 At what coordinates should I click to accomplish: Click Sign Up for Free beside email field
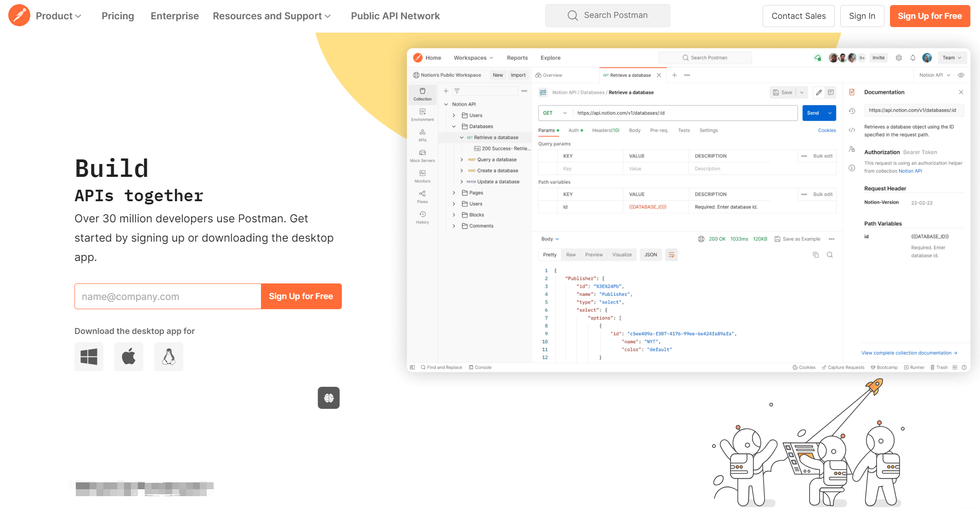[301, 296]
